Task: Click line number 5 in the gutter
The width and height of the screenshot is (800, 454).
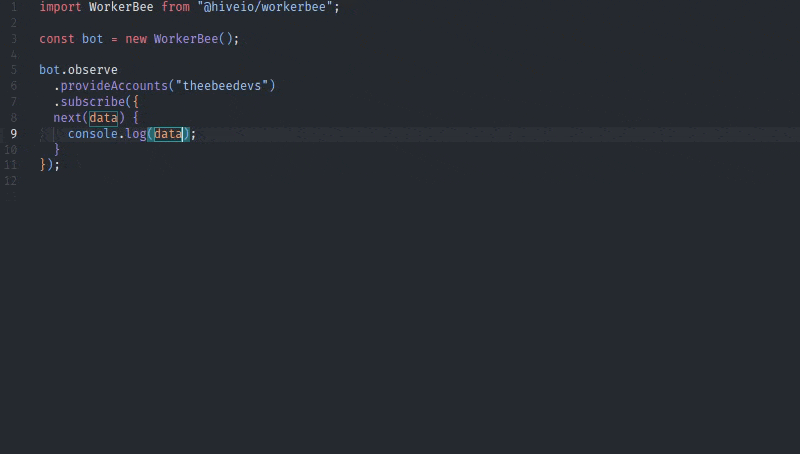Action: click(x=13, y=70)
